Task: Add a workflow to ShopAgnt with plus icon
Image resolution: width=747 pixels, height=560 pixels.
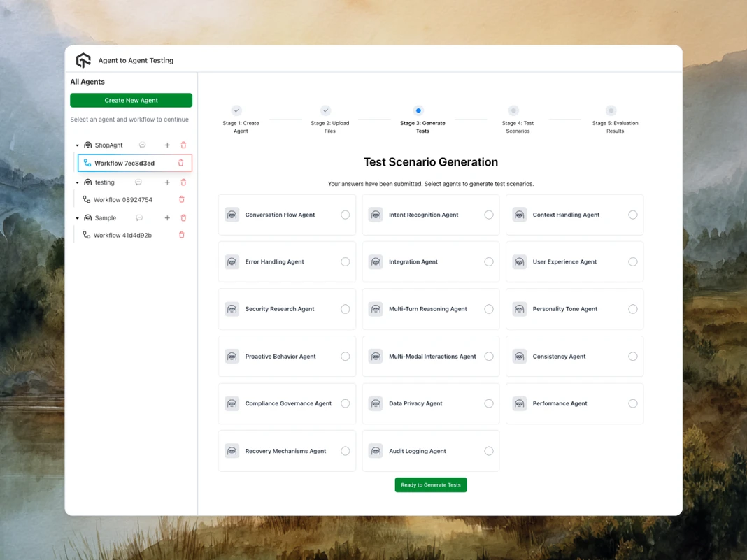Action: tap(167, 145)
